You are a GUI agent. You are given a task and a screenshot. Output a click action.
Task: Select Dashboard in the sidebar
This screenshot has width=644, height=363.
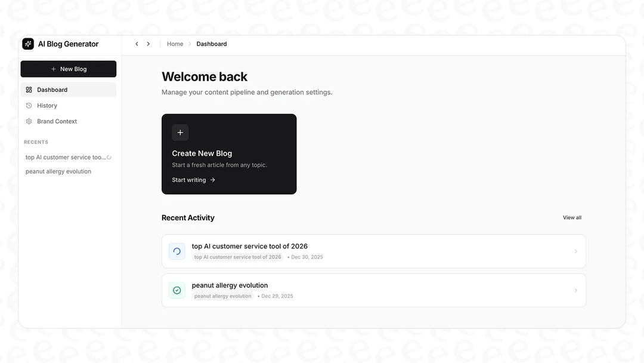coord(52,90)
